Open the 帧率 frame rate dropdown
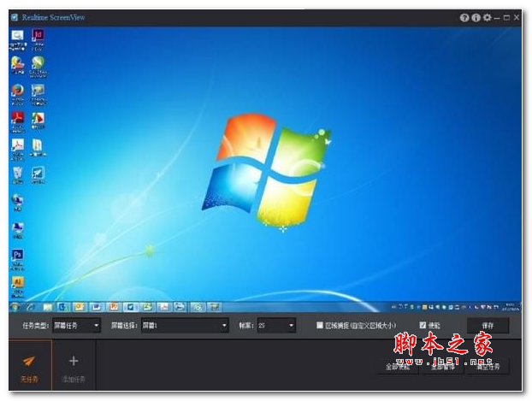The image size is (532, 401). click(276, 326)
